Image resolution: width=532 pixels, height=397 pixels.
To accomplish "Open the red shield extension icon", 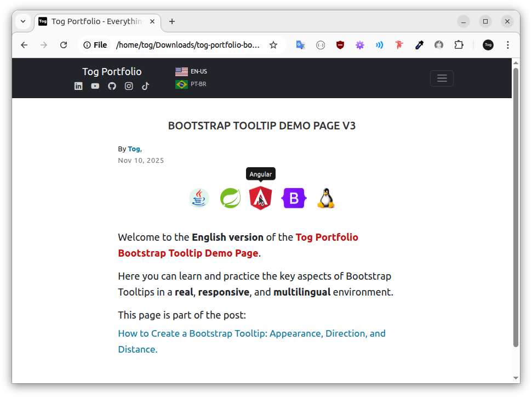I will [340, 45].
